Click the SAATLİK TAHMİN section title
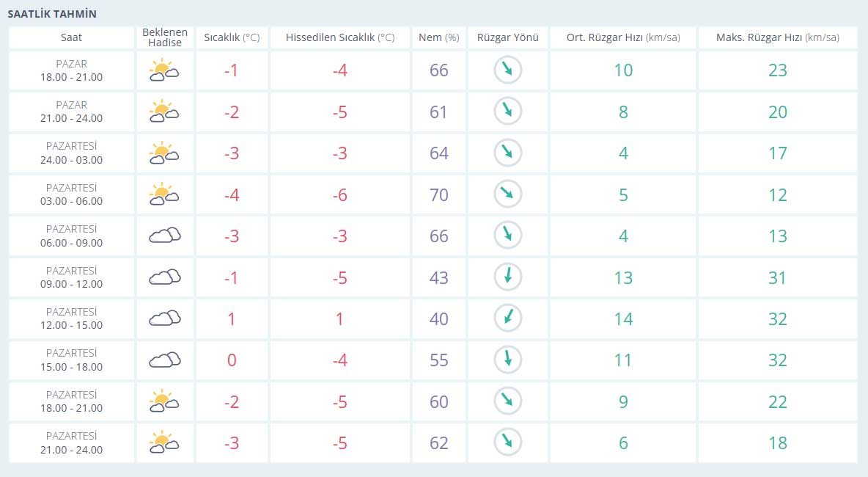 tap(52, 14)
